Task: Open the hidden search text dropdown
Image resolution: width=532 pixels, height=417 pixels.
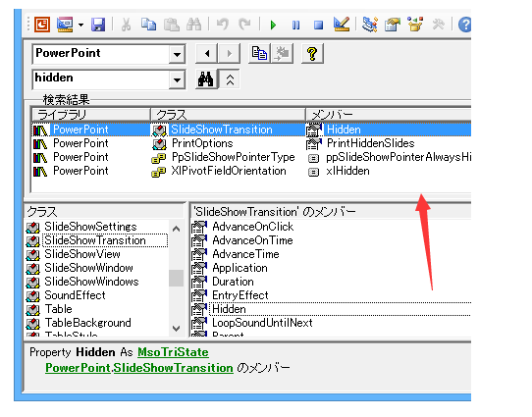Action: (177, 79)
